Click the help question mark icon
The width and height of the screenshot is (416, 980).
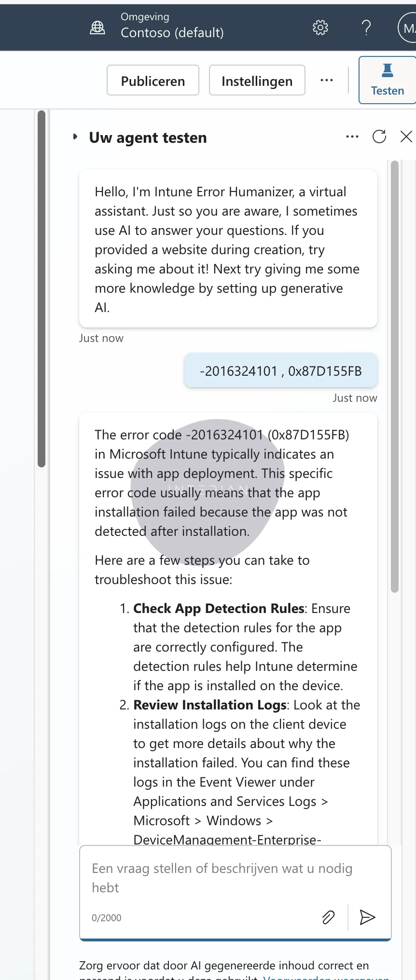pos(366,28)
